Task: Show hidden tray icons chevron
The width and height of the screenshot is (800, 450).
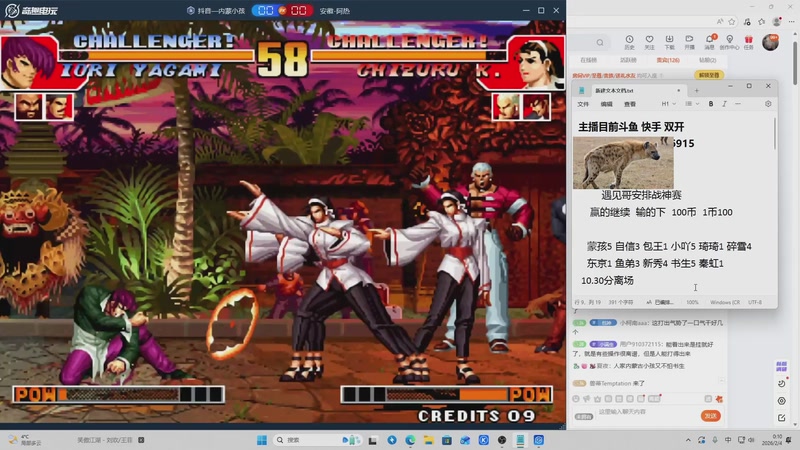Action: [688, 440]
